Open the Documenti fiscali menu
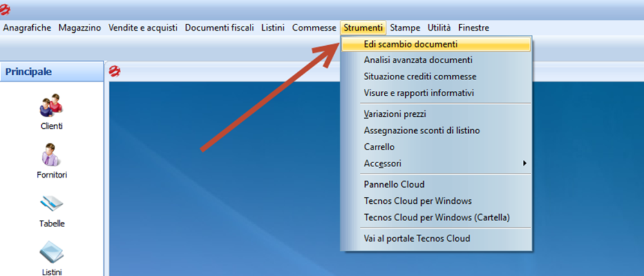The height and width of the screenshot is (276, 644). tap(220, 28)
